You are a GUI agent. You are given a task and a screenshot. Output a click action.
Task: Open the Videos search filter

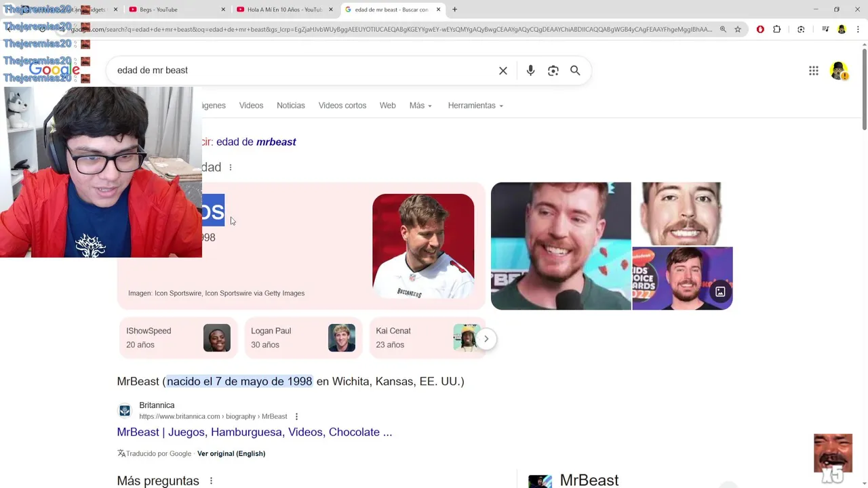(251, 106)
